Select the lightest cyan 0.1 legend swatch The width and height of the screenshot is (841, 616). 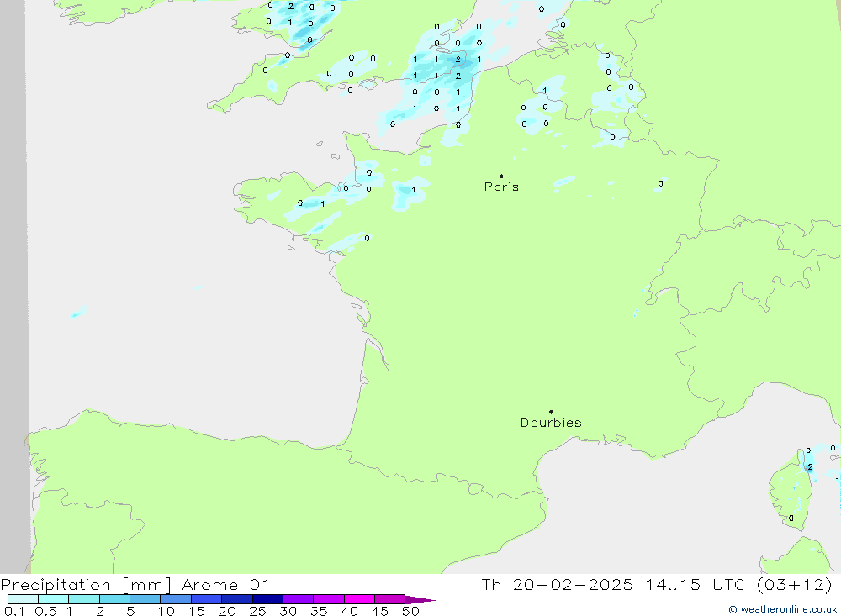tap(23, 599)
